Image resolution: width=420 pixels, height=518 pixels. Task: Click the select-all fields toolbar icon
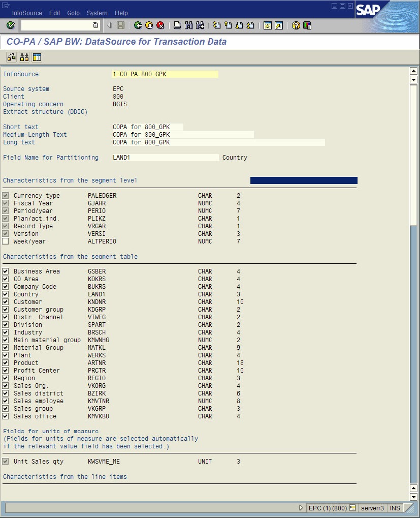point(24,57)
